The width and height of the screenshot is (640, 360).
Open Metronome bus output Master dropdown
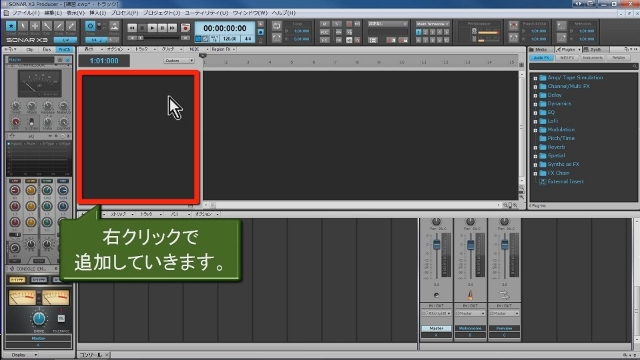470,313
